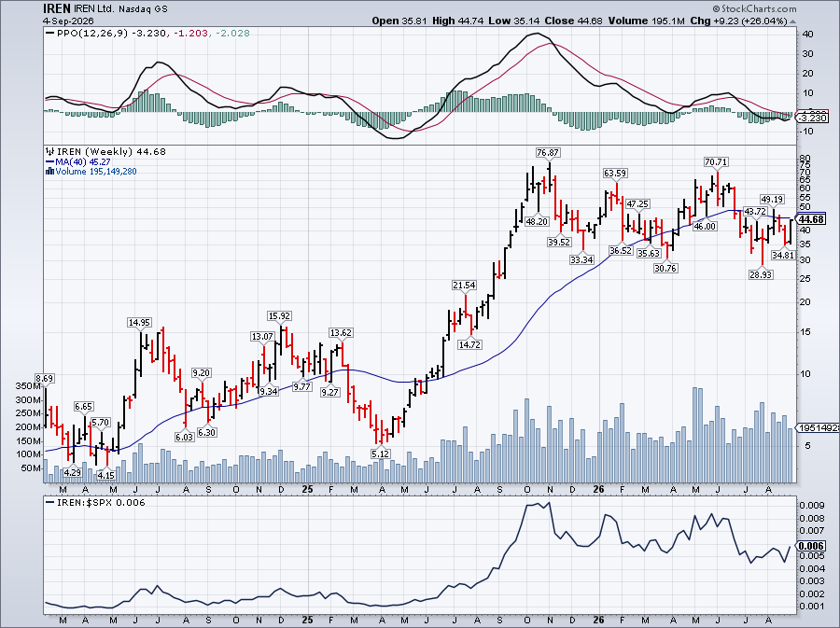This screenshot has height=628, width=840.
Task: Click the 6.65 price label
Action: click(x=84, y=406)
